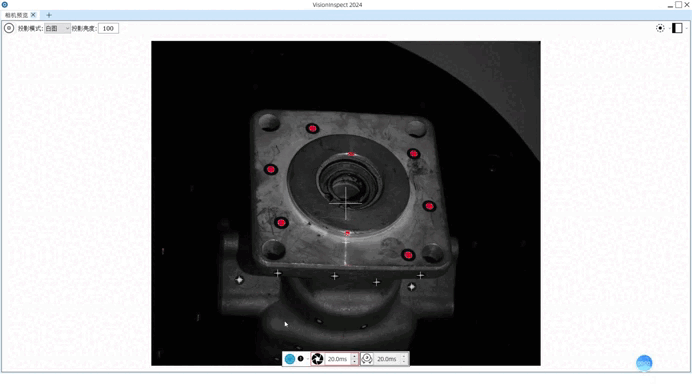This screenshot has height=388, width=692.
Task: Increase the first exposure time stepper
Action: click(x=354, y=356)
